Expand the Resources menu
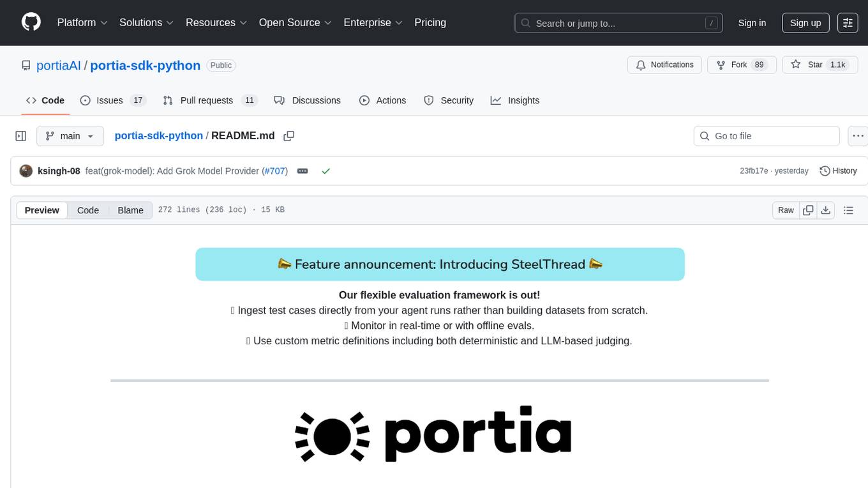The width and height of the screenshot is (868, 488). (216, 22)
